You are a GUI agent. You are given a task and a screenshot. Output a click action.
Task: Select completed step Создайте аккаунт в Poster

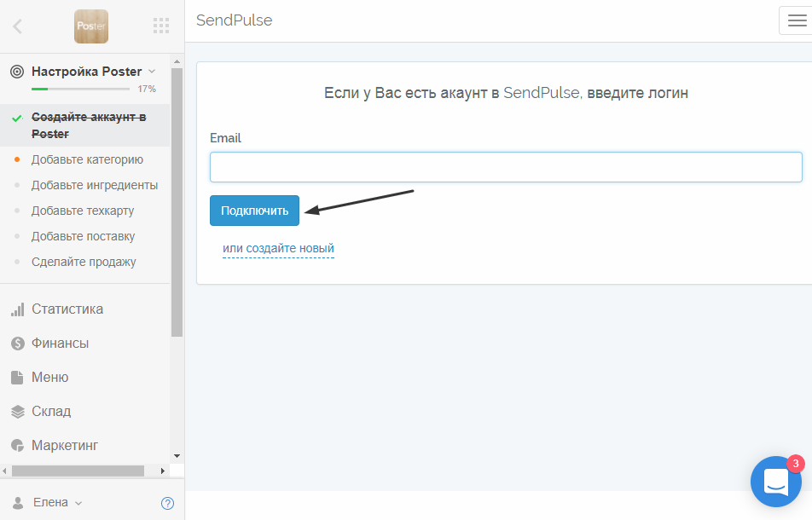coord(89,125)
